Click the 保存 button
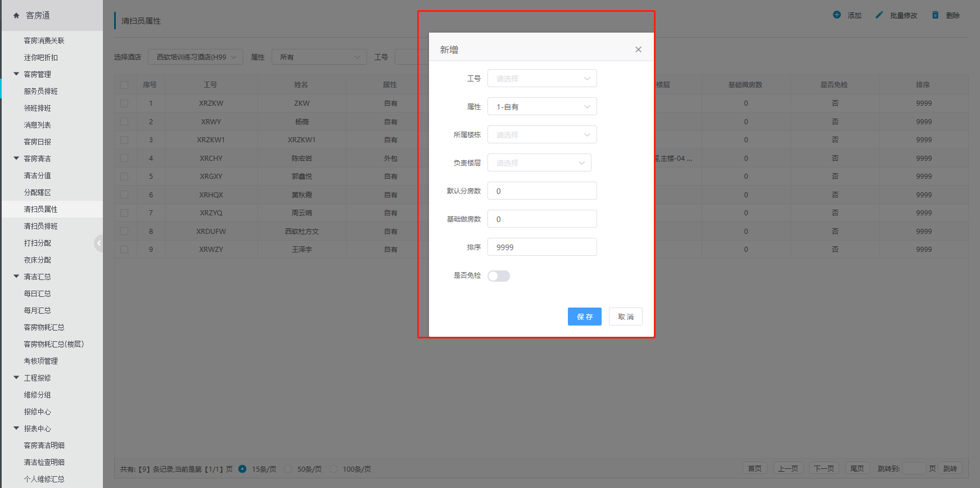Viewport: 980px width, 488px height. [585, 317]
